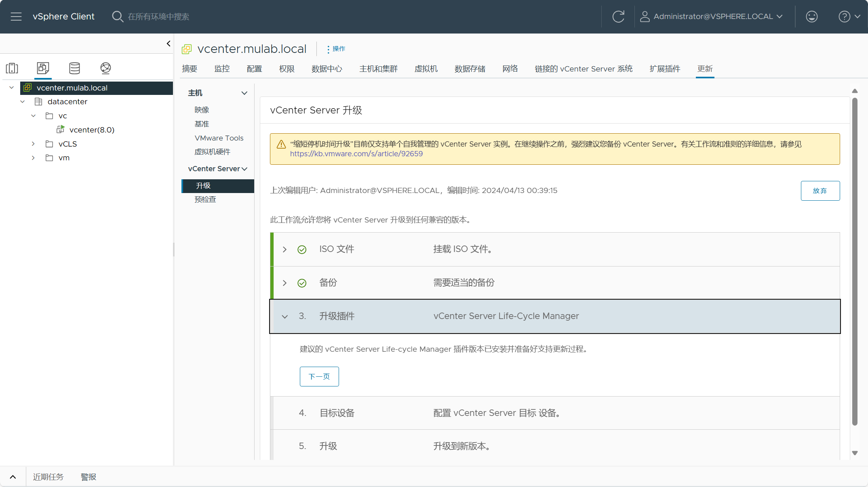Switch to Storage inventory view
The width and height of the screenshot is (868, 487).
coord(74,68)
